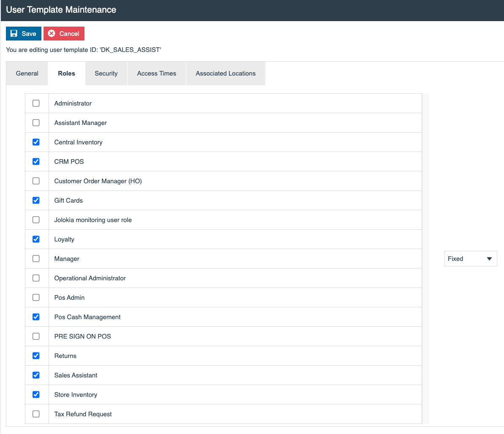Image resolution: width=504 pixels, height=434 pixels.
Task: Select the Roles tab
Action: click(66, 73)
